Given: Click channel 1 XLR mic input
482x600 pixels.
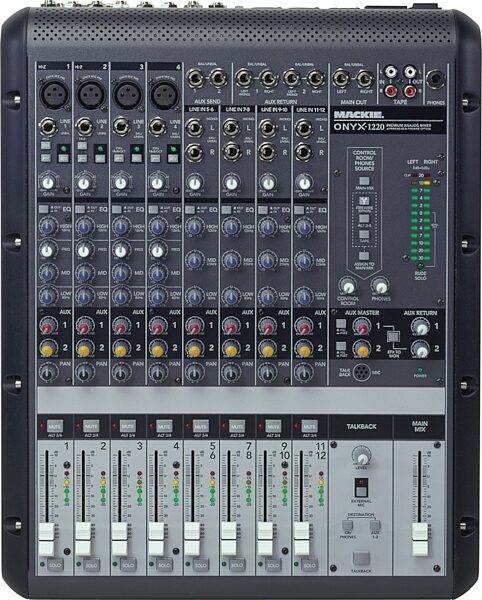Looking at the screenshot, I should [x=54, y=94].
